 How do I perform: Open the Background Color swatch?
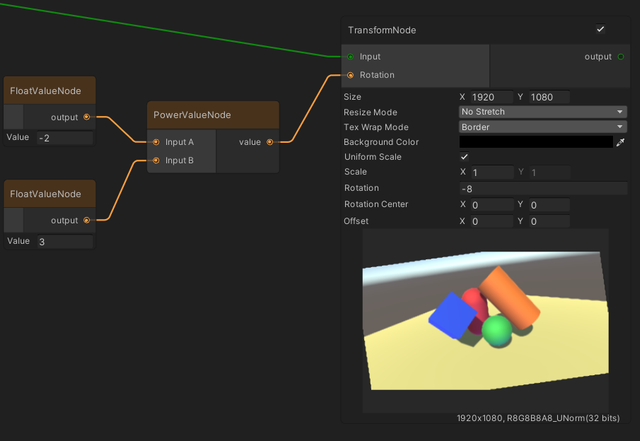coord(535,143)
